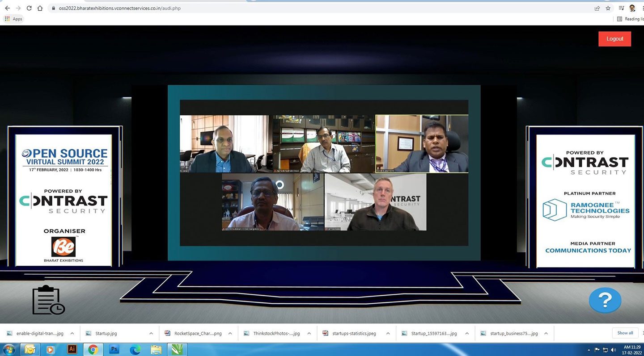Click the "COMMUNICATIONS TODAY" media partner text
The height and width of the screenshot is (356, 644).
pyautogui.click(x=588, y=251)
